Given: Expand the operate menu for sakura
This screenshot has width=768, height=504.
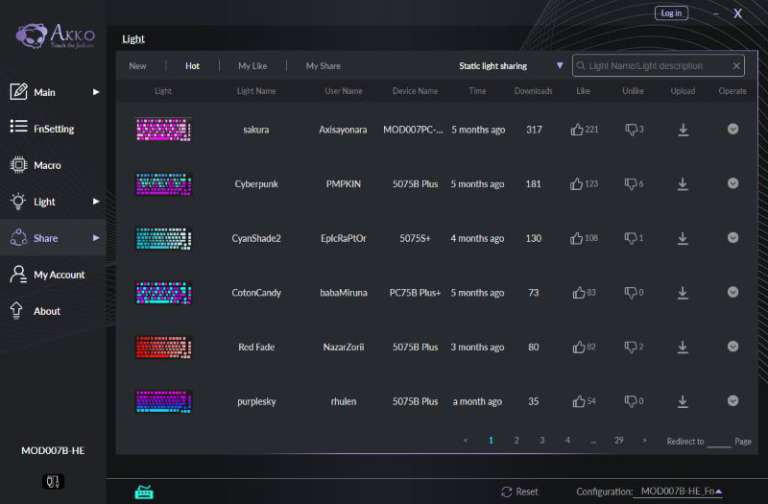Looking at the screenshot, I should (x=732, y=129).
